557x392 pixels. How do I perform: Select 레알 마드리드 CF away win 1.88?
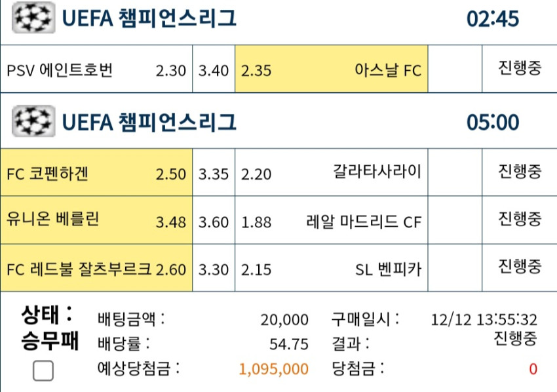click(x=332, y=220)
